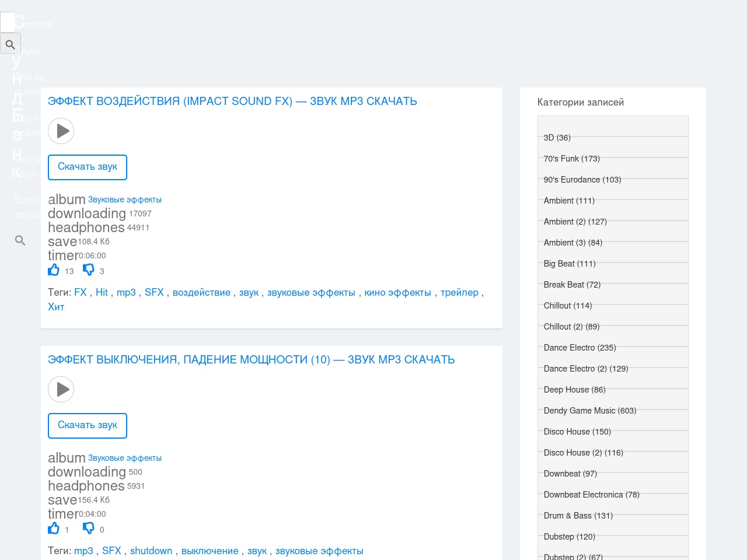Click the 0:04:00 timer value

coord(92,514)
